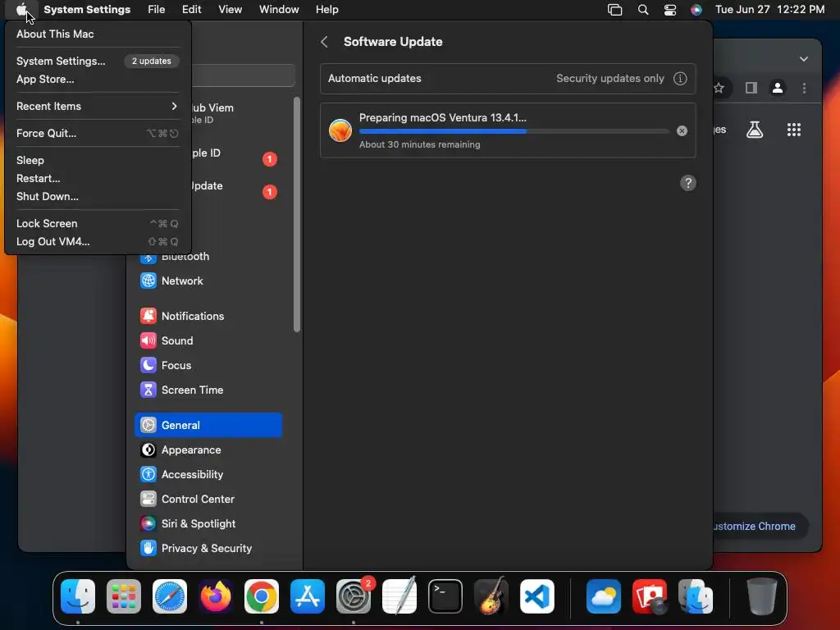The image size is (840, 630).
Task: Open Stage Manager icon in menu bar
Action: tap(614, 10)
